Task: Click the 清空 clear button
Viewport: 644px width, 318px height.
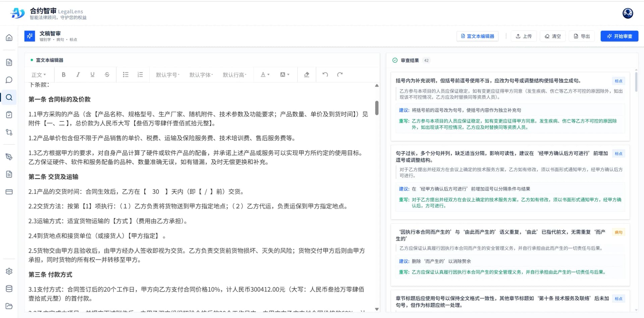Action: 553,36
